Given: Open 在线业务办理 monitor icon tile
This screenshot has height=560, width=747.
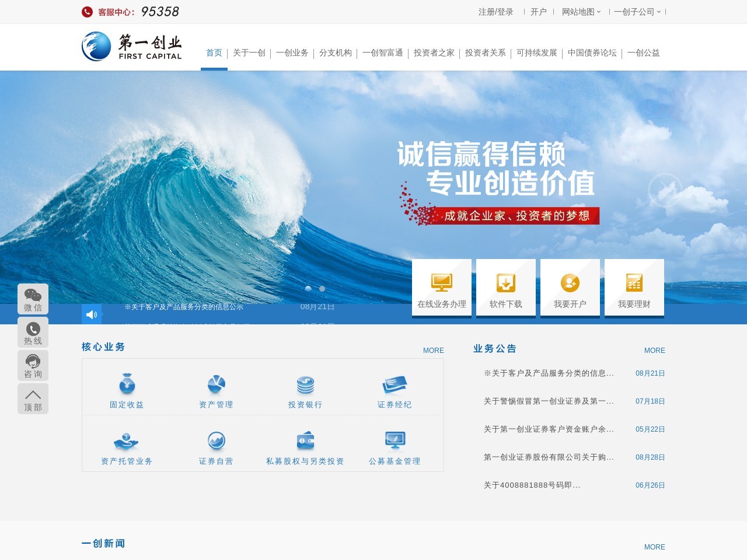Looking at the screenshot, I should click(x=442, y=288).
